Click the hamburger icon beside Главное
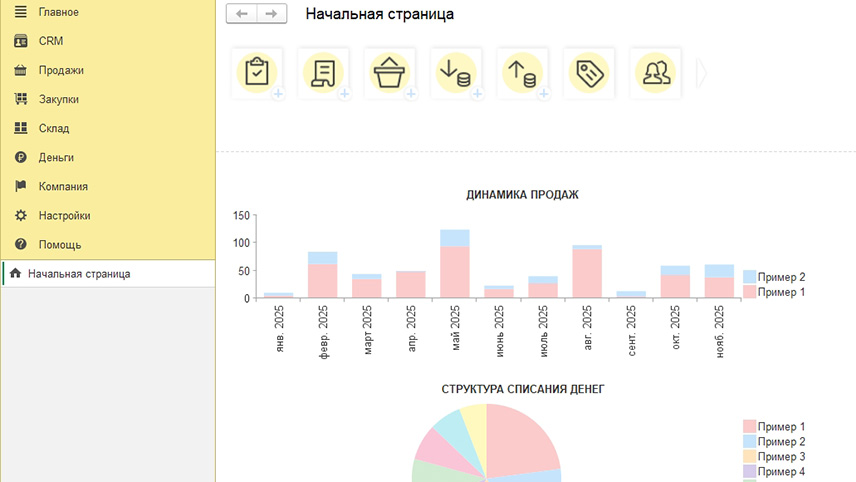The height and width of the screenshot is (482, 856). pyautogui.click(x=21, y=11)
